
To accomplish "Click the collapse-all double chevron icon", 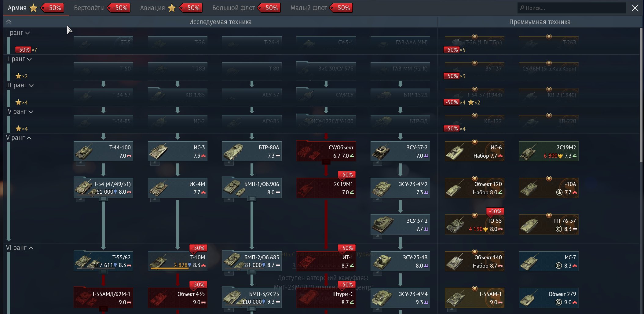I will coord(9,22).
